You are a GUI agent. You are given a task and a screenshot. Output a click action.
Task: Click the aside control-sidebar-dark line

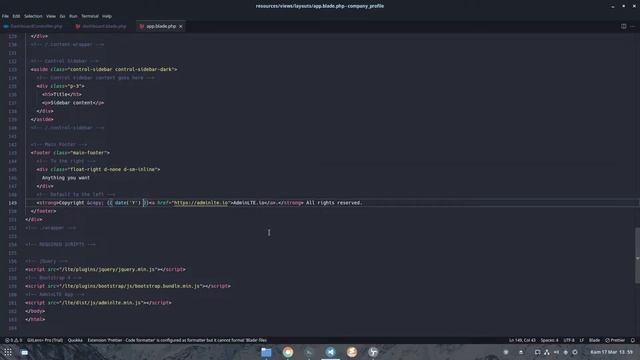point(104,69)
